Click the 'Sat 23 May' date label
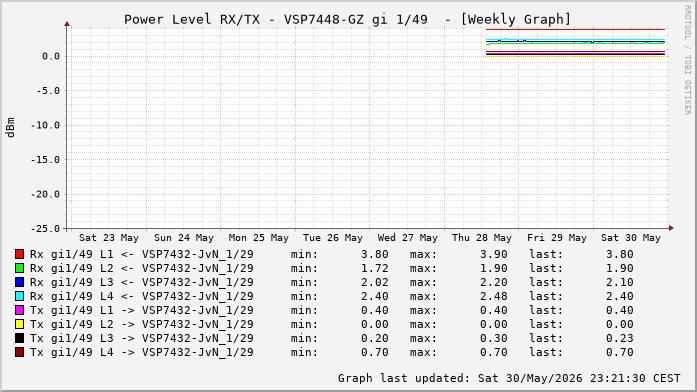The width and height of the screenshot is (697, 392). tap(109, 238)
